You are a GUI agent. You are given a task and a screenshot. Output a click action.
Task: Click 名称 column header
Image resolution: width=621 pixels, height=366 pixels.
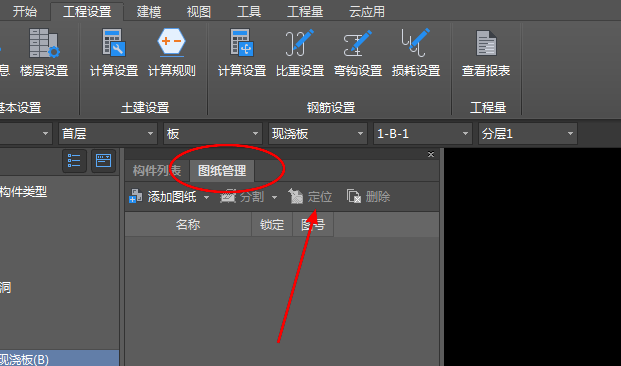188,225
